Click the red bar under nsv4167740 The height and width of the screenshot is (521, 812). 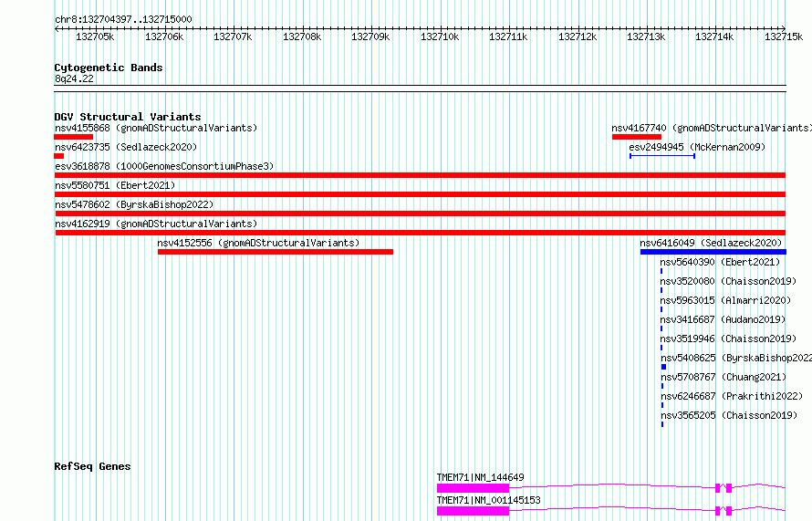pos(637,137)
